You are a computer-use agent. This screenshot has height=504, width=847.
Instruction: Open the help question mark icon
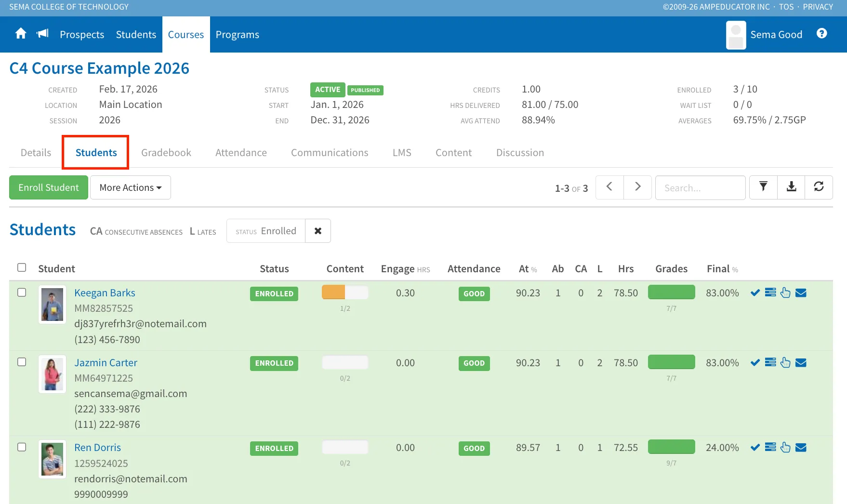[x=822, y=33]
